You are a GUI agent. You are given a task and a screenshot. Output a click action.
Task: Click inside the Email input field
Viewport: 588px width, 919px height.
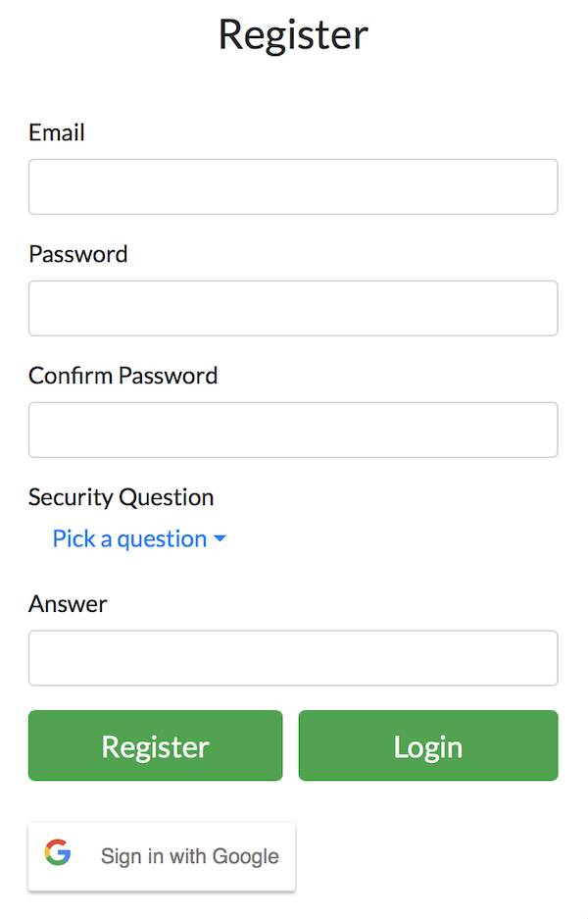pyautogui.click(x=293, y=186)
